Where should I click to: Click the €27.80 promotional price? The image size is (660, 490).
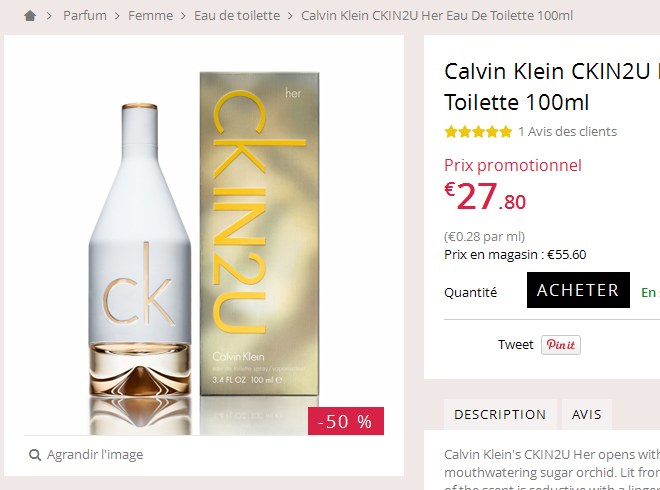pos(486,197)
